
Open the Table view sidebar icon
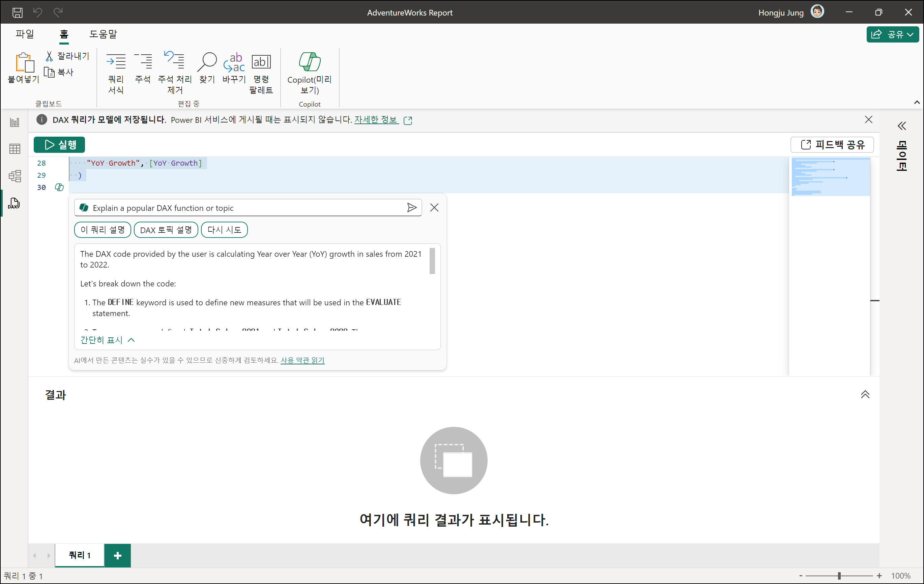point(15,148)
